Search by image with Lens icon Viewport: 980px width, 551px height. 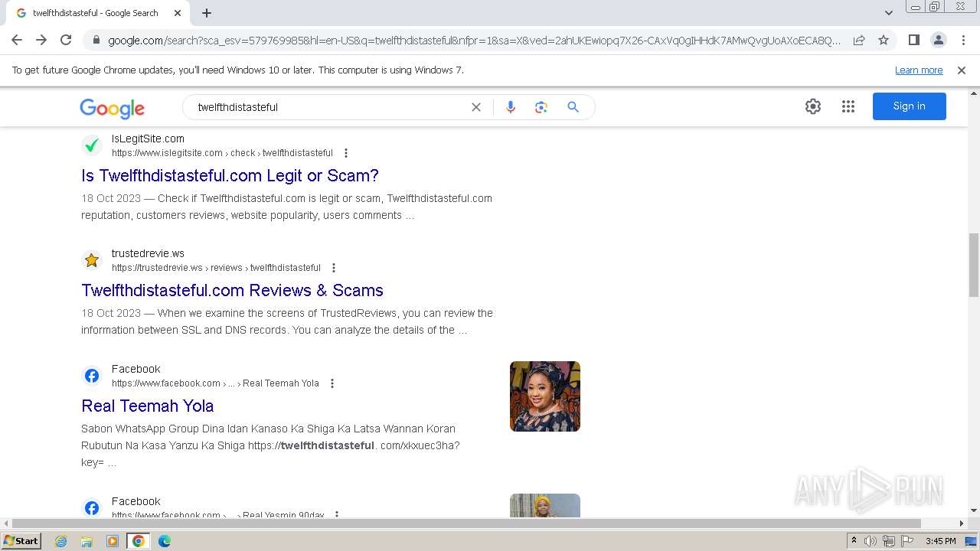[x=541, y=107]
